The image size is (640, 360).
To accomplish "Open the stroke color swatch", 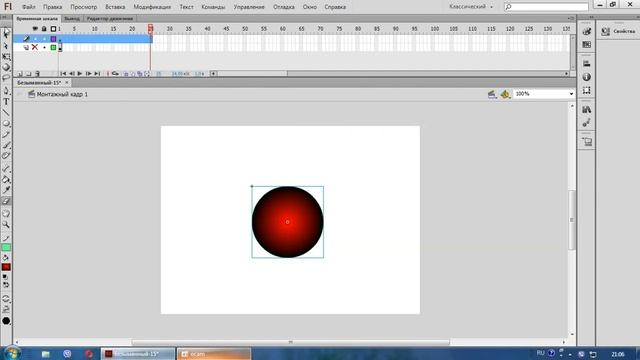I will [x=6, y=247].
